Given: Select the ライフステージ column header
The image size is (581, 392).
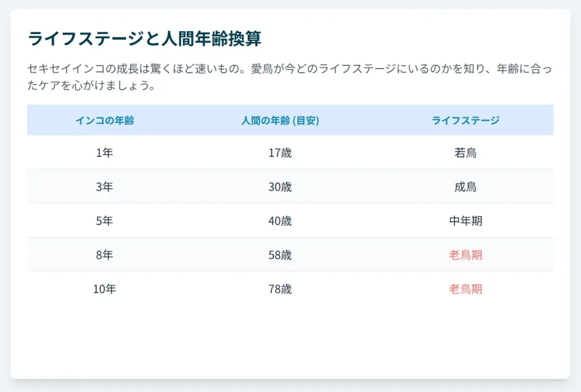Looking at the screenshot, I should click(x=465, y=120).
